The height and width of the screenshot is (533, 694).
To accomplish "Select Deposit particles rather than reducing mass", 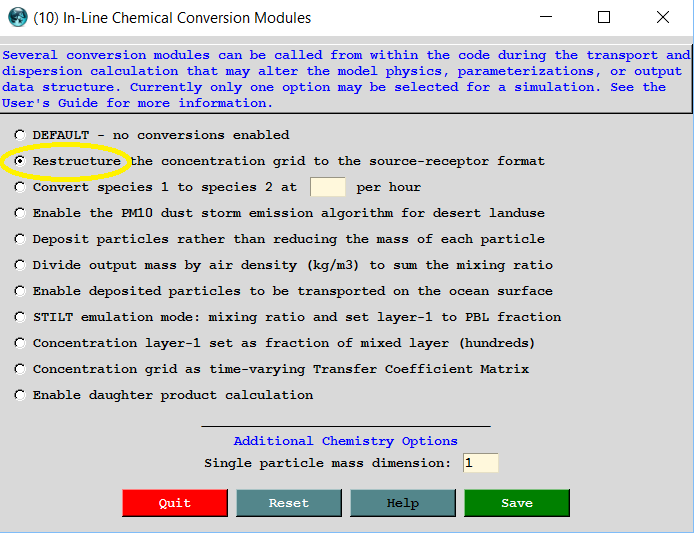I will [20, 239].
